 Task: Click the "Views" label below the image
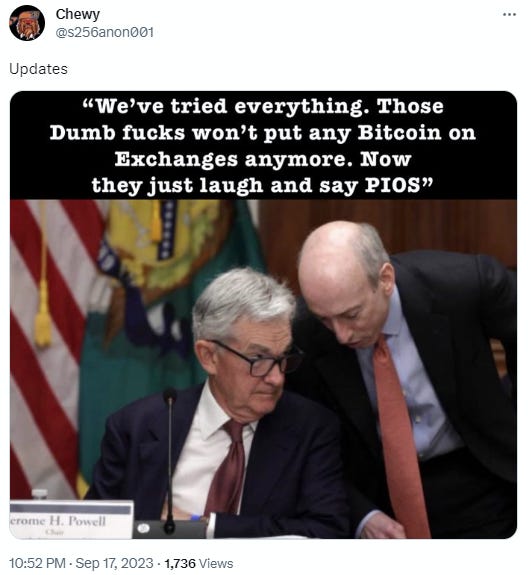216,563
